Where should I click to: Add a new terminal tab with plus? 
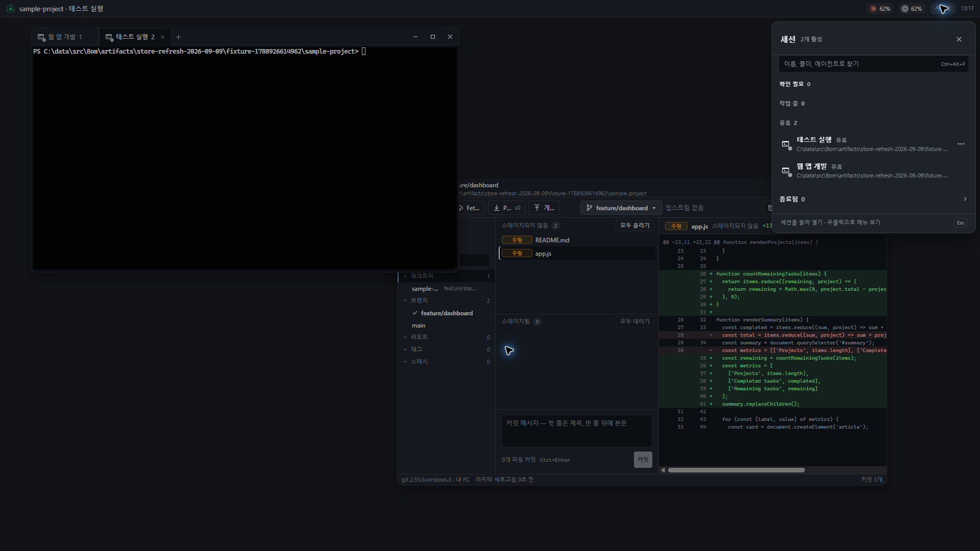pyautogui.click(x=178, y=37)
